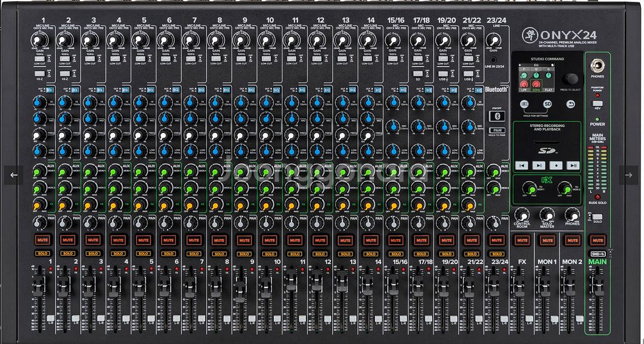Toggle the USB switch on channel 19/20

443,73
